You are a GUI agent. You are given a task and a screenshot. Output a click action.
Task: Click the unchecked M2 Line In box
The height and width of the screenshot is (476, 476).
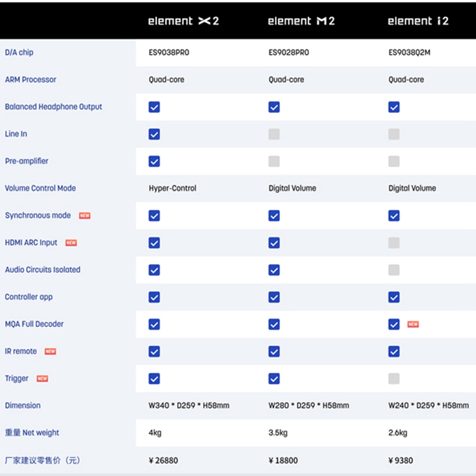[x=274, y=134]
